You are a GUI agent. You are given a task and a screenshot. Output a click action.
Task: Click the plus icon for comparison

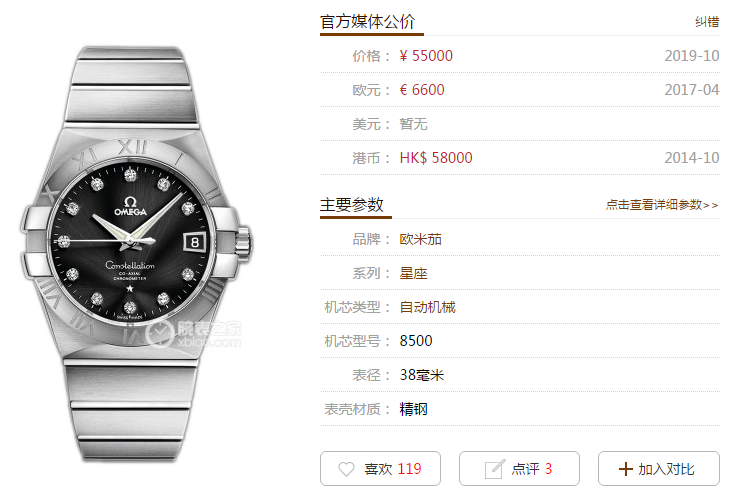pos(626,469)
